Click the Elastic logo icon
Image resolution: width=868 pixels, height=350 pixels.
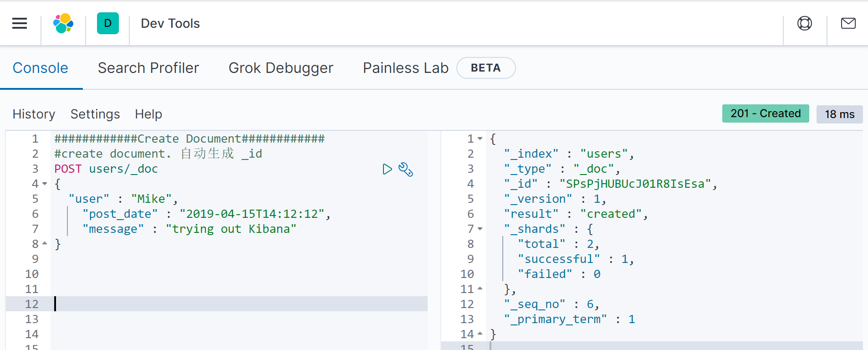63,23
